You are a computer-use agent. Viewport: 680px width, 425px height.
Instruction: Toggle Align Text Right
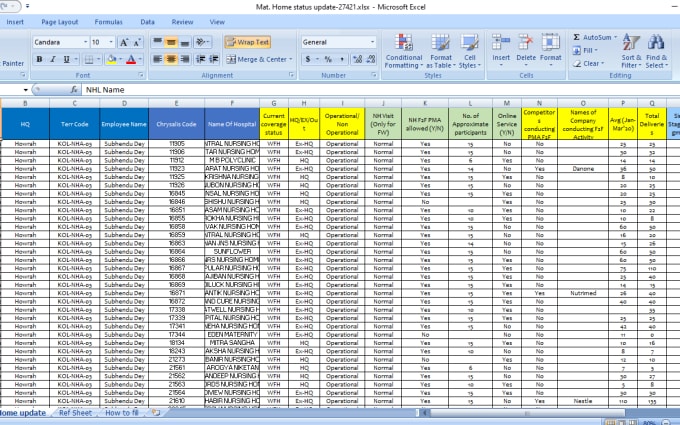pyautogui.click(x=185, y=59)
